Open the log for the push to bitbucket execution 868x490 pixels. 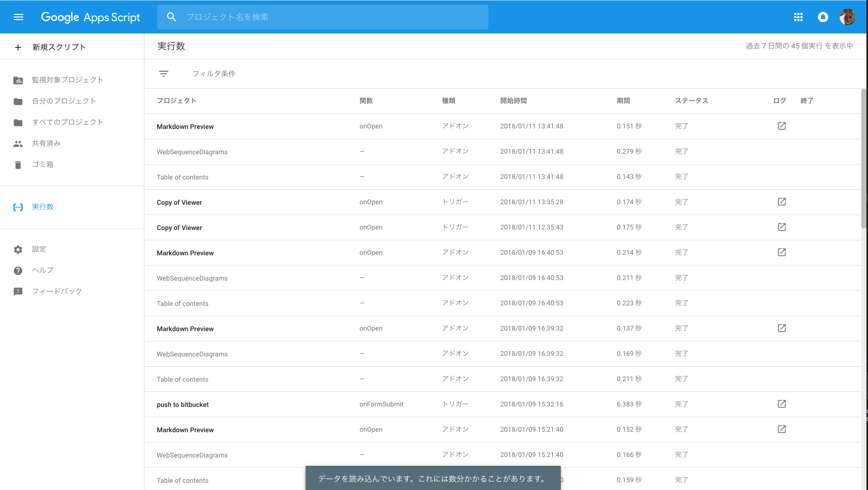(x=781, y=404)
